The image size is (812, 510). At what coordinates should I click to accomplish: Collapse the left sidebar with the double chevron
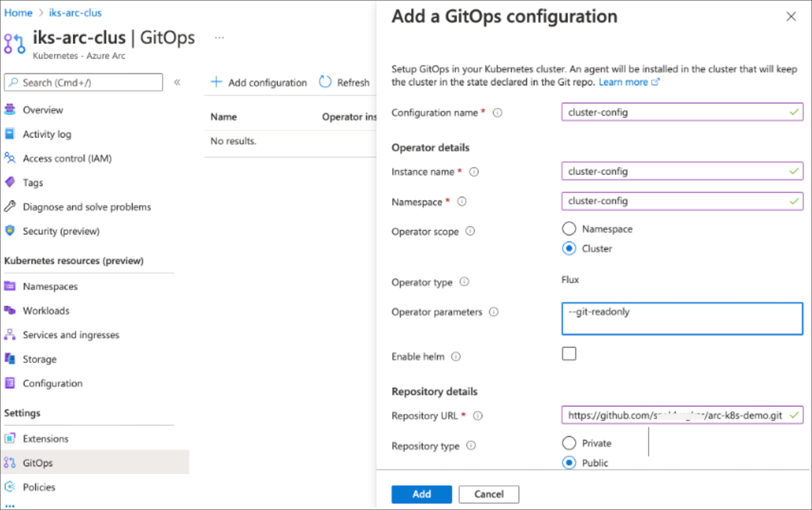pyautogui.click(x=178, y=82)
